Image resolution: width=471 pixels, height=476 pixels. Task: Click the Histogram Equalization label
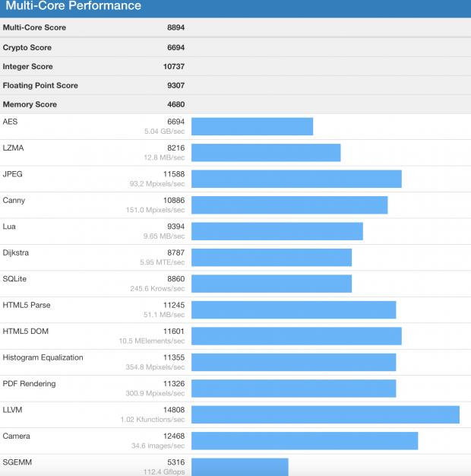pyautogui.click(x=43, y=357)
